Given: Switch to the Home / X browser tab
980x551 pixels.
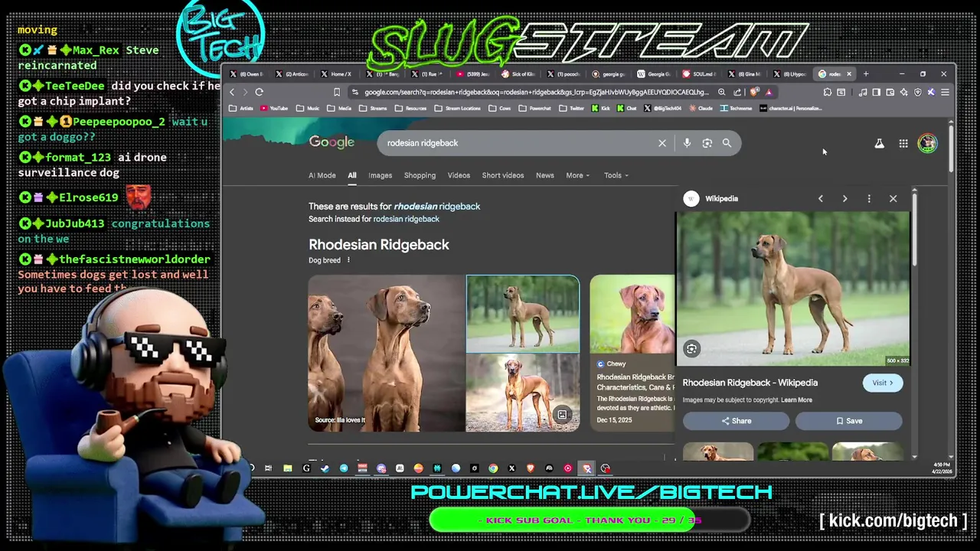Looking at the screenshot, I should 335,74.
